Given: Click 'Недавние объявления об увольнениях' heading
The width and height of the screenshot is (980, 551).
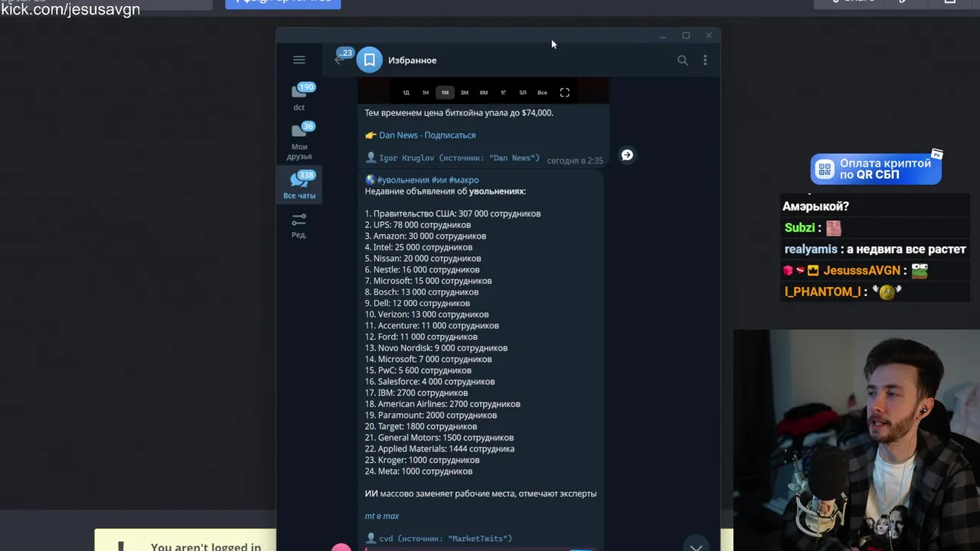Looking at the screenshot, I should [x=446, y=191].
